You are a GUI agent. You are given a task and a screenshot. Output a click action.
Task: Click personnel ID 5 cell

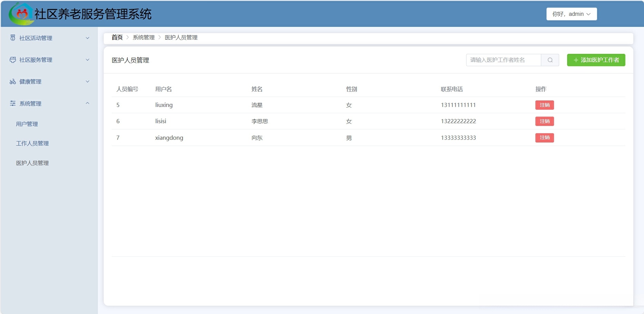point(118,105)
